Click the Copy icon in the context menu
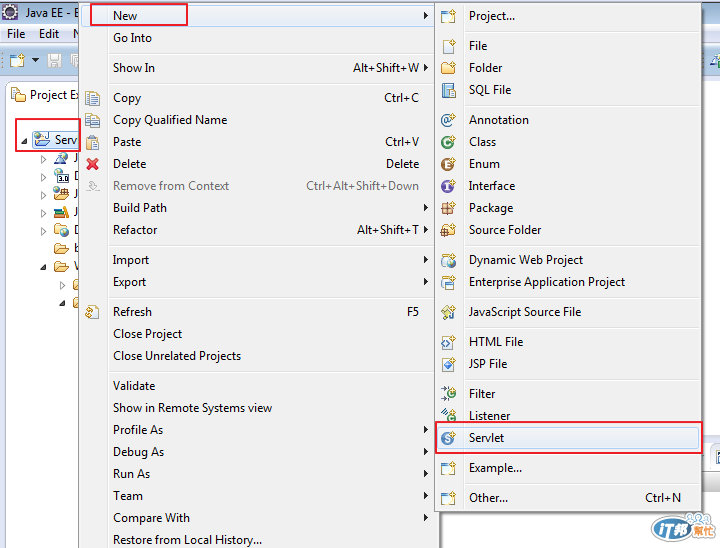This screenshot has height=548, width=720. (x=92, y=98)
